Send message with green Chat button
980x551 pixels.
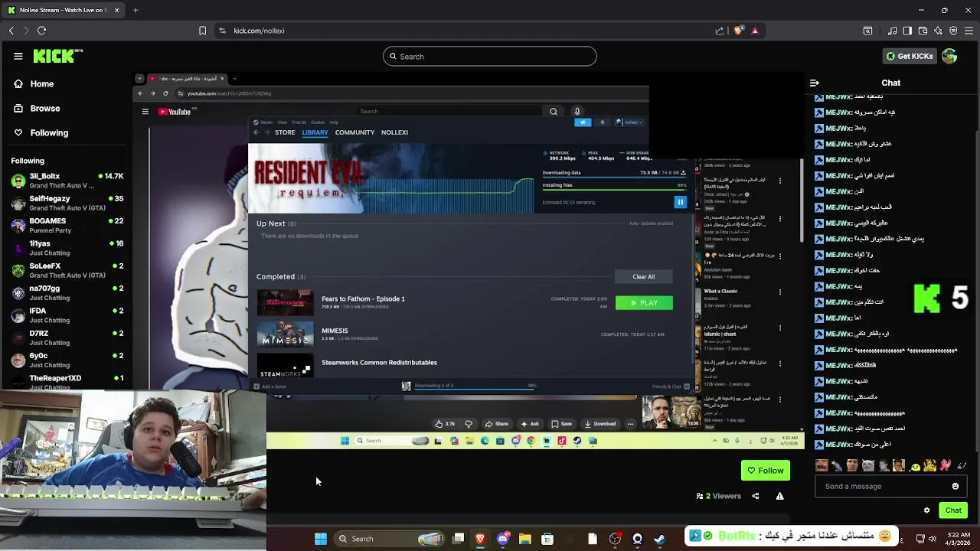tap(953, 510)
